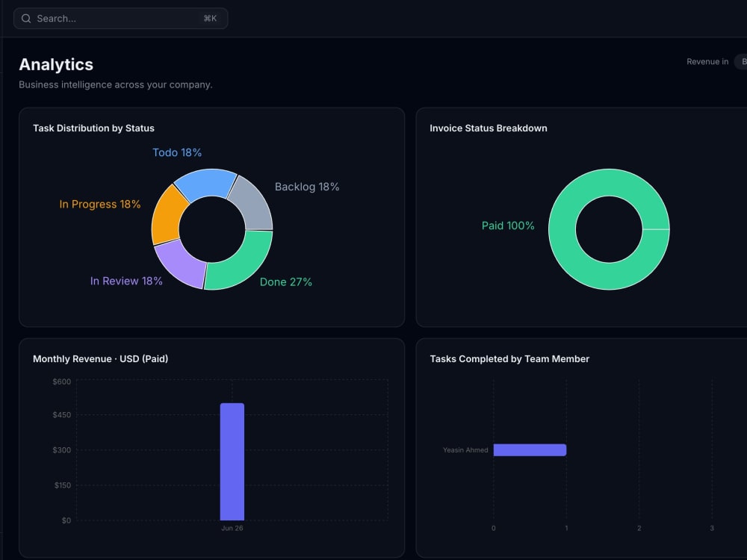Viewport: 747px width, 560px height.
Task: Click the Analytics page heading
Action: (56, 64)
